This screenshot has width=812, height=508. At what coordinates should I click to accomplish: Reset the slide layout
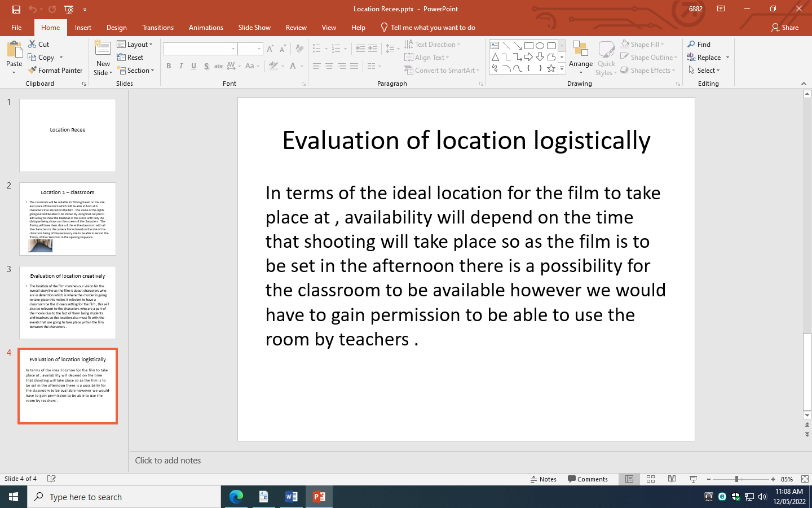[x=130, y=58]
